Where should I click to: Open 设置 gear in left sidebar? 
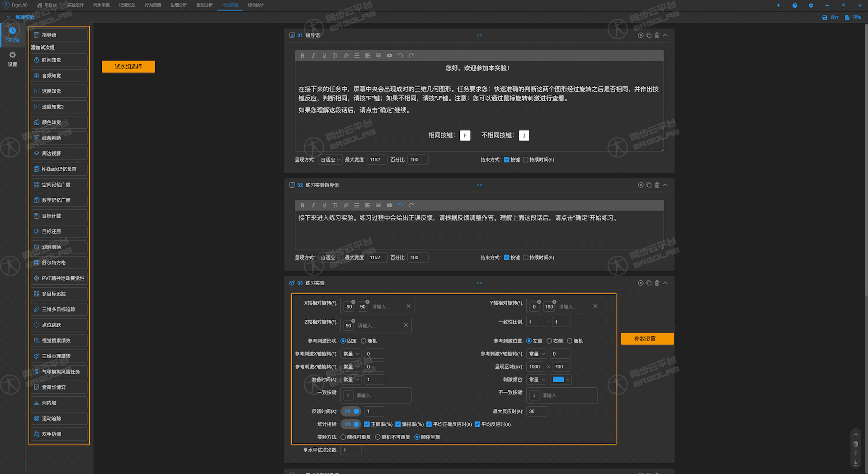click(x=12, y=58)
